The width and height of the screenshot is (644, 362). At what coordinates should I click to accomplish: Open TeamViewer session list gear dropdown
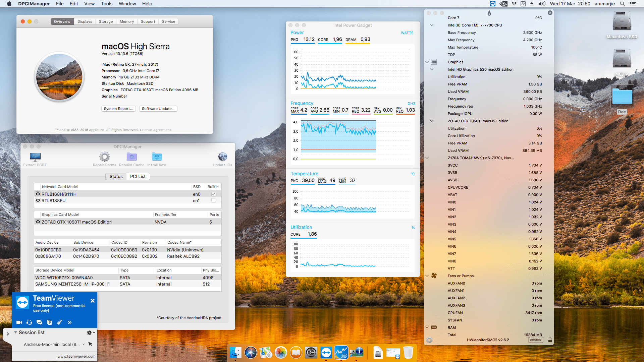click(x=91, y=333)
